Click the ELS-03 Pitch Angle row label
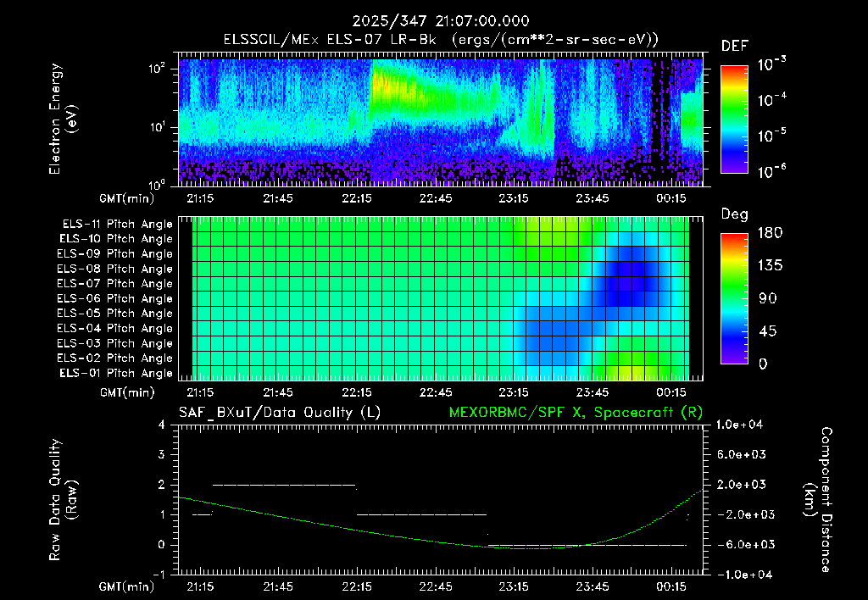This screenshot has width=868, height=600. 114,344
